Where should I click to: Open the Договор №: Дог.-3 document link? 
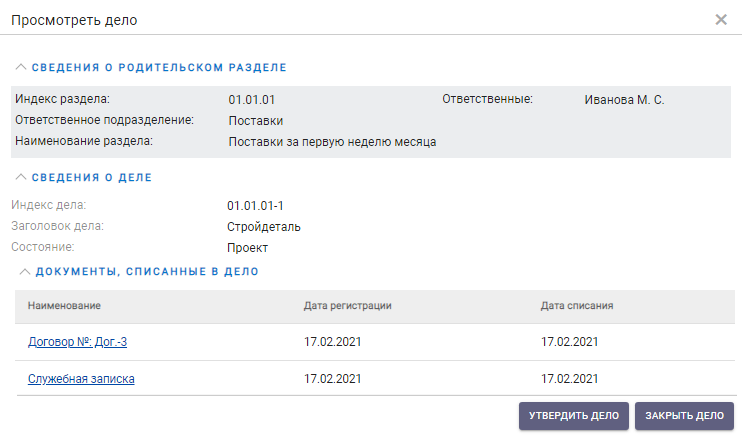click(x=77, y=342)
